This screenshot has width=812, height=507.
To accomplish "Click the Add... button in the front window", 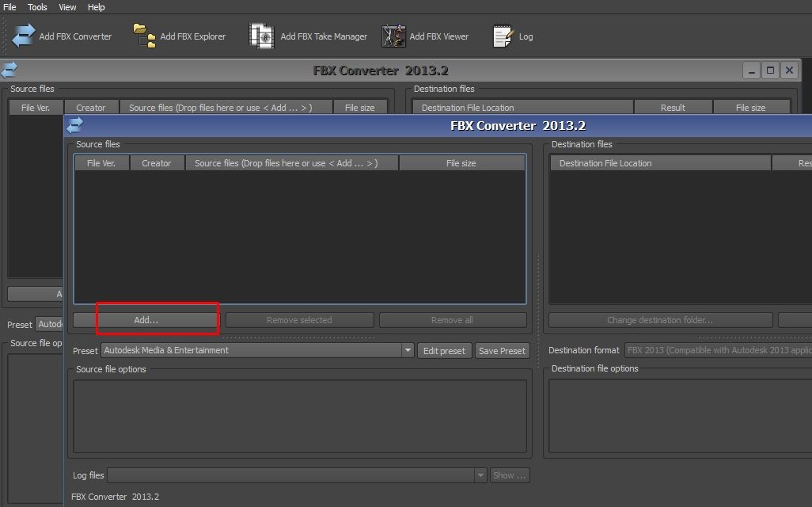I will click(146, 320).
